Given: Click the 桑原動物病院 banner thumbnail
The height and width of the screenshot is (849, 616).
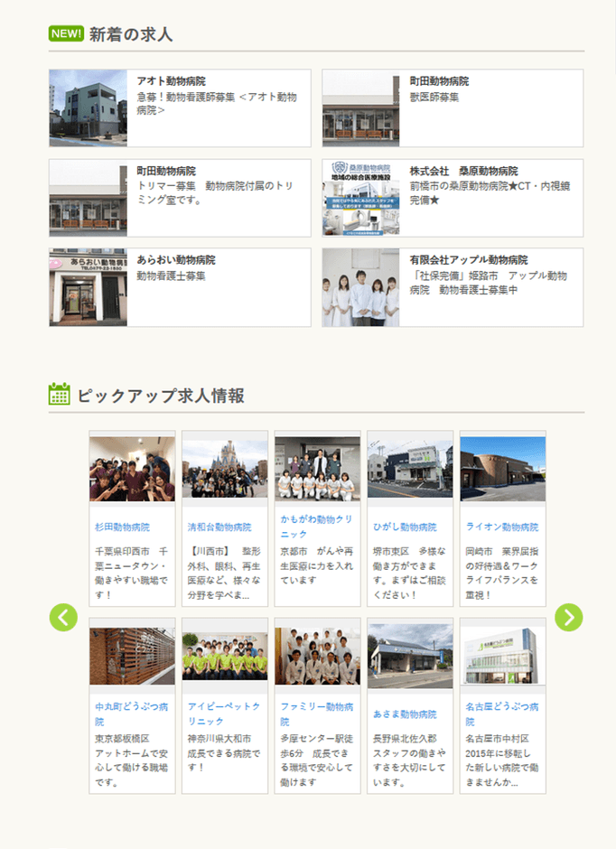Looking at the screenshot, I should click(x=360, y=198).
